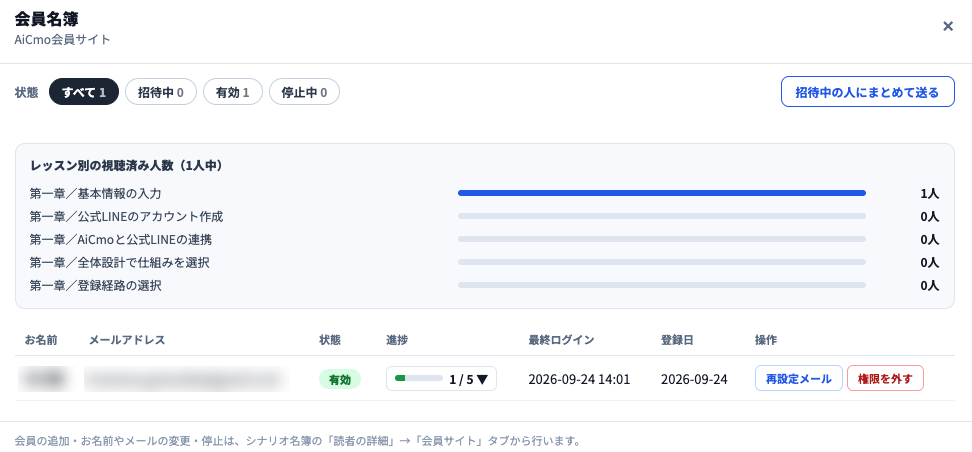
Task: Click progress bar for 第一章／基本情報の入力
Action: click(661, 193)
